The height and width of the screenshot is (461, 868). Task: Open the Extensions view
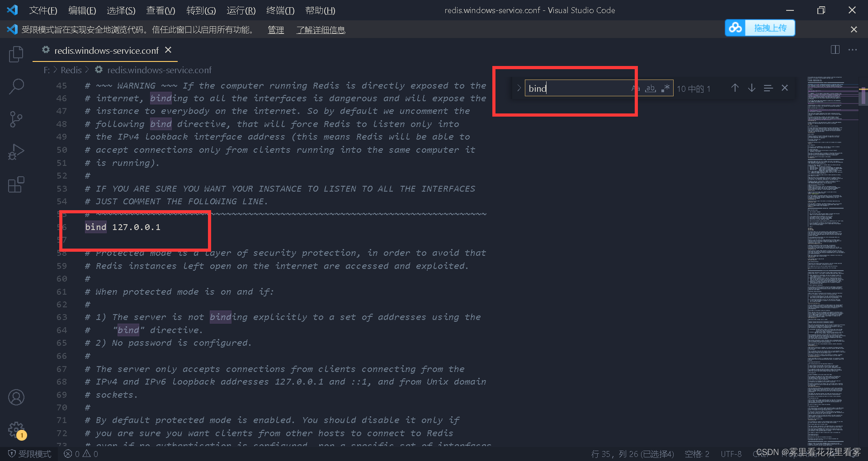point(16,184)
